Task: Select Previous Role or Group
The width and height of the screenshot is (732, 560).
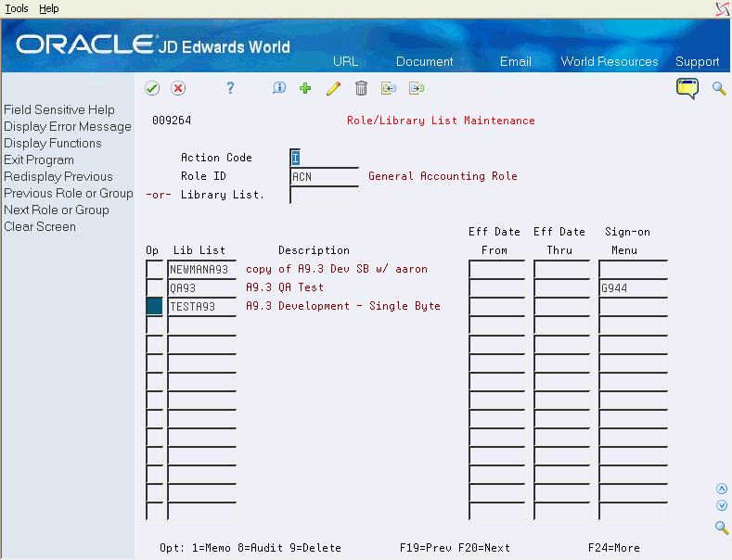Action: [x=69, y=193]
